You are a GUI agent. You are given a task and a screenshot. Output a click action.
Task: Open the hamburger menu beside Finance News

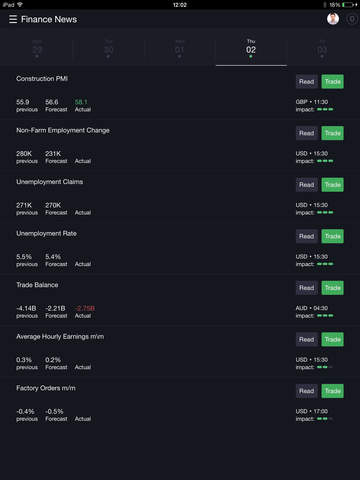click(x=13, y=19)
